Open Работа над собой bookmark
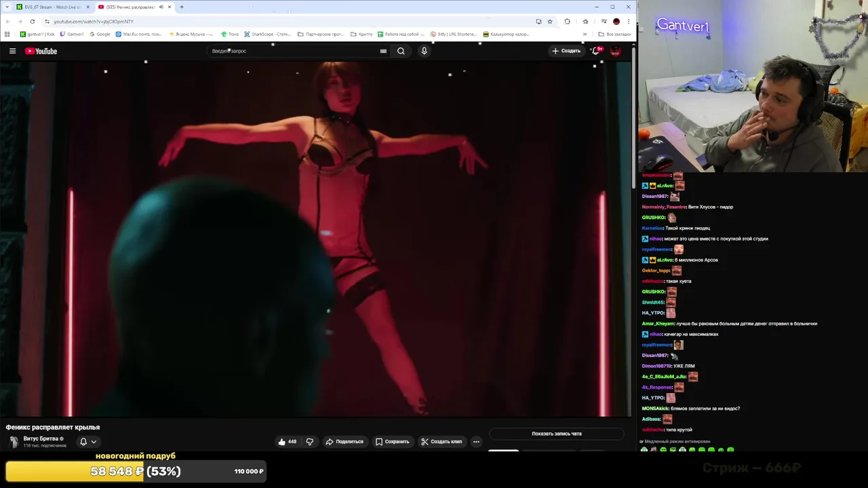 click(x=401, y=34)
